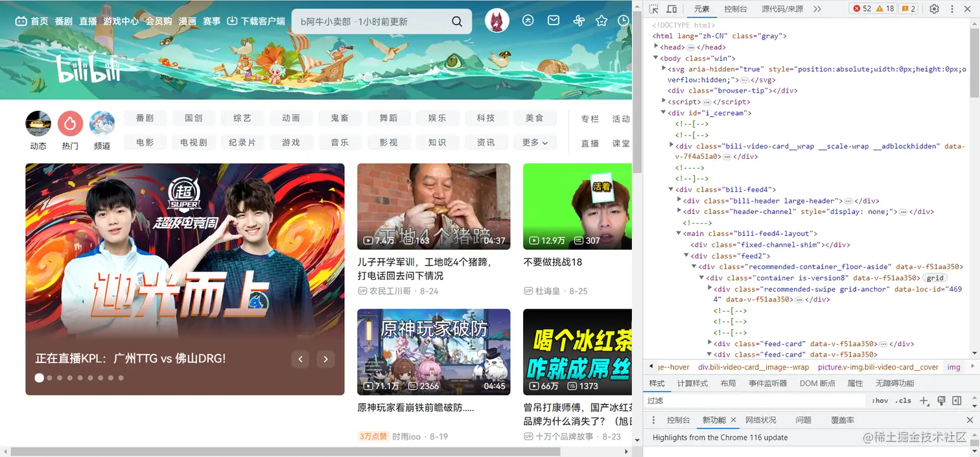Collapse the div class="bili-feed4" node
The image size is (980, 457).
pyautogui.click(x=671, y=189)
